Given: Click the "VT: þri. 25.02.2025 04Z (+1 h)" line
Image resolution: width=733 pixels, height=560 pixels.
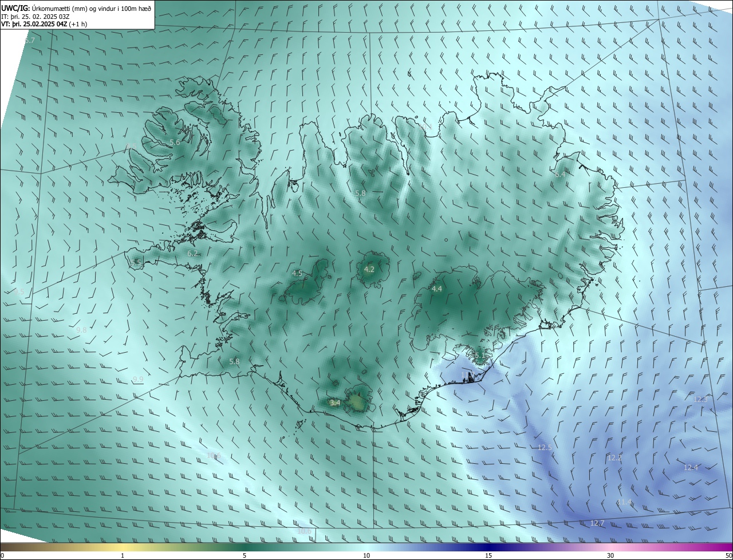Looking at the screenshot, I should click(44, 24).
